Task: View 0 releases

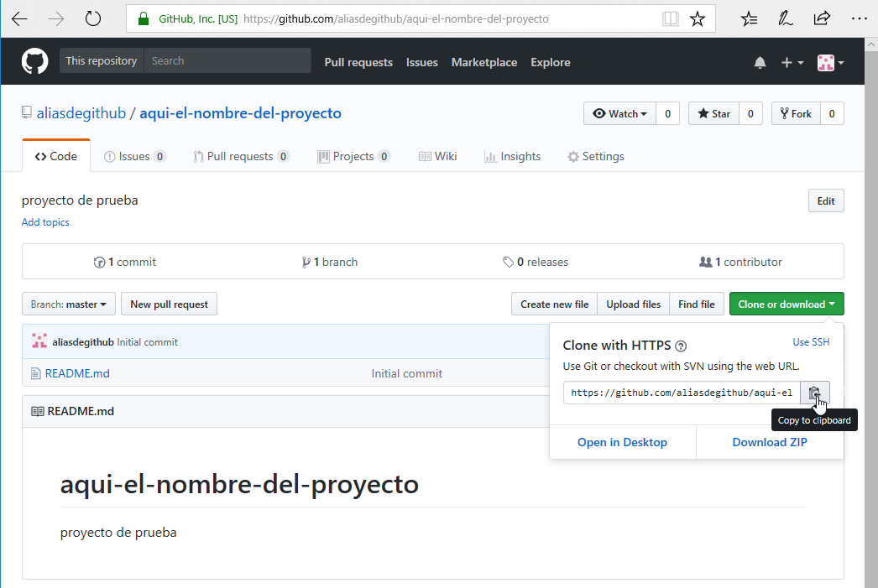Action: point(536,263)
